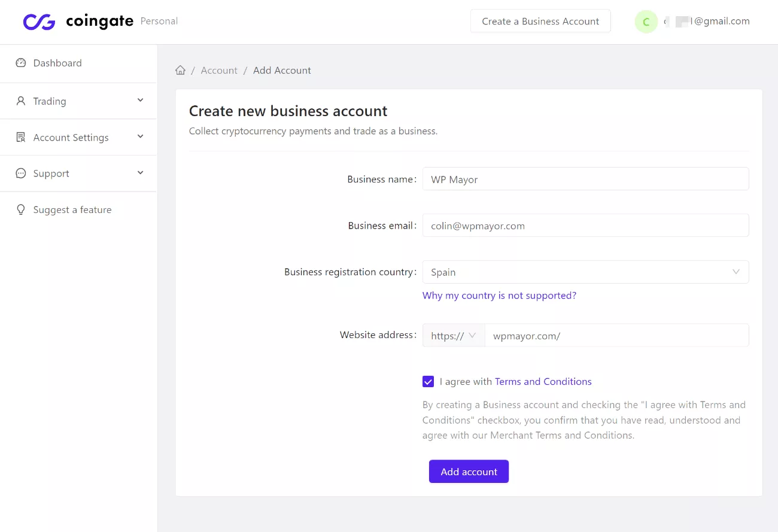Screen dimensions: 778x532
Task: Expand the Trading menu chevron
Action: (x=141, y=100)
